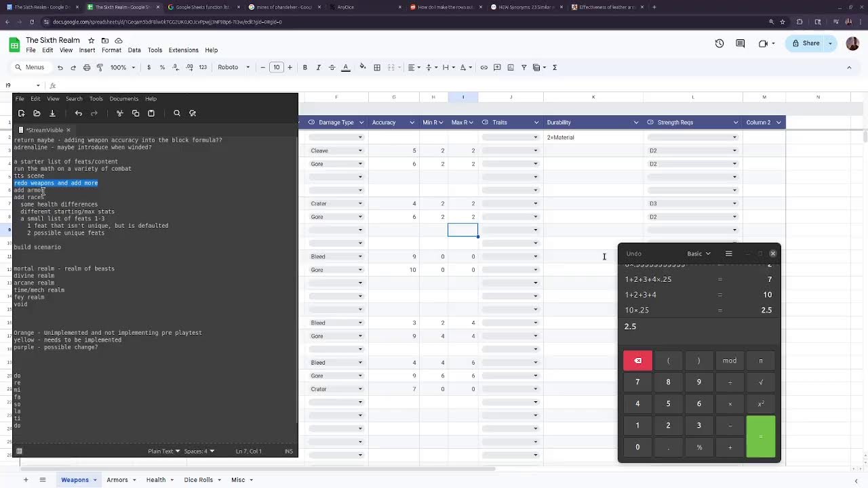Open the horizontal align dropdown

click(x=414, y=67)
